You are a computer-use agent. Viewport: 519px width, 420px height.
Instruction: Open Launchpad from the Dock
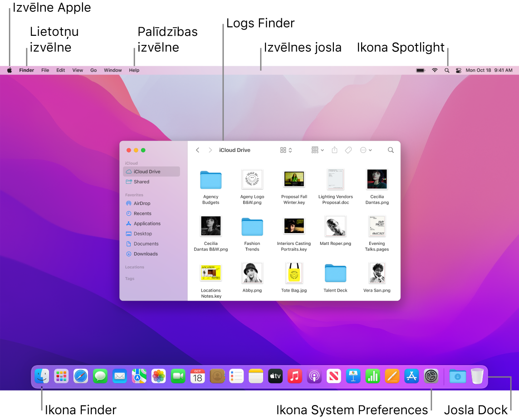point(61,376)
